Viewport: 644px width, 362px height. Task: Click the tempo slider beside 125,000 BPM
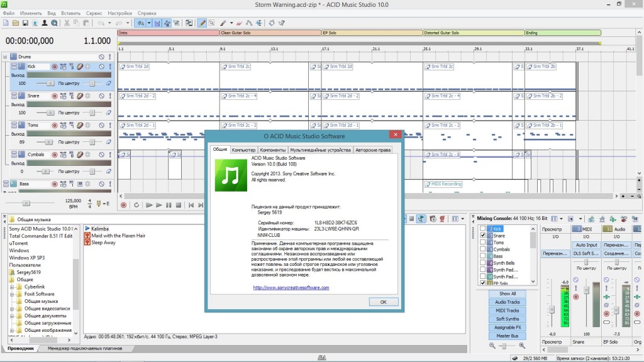[26, 203]
